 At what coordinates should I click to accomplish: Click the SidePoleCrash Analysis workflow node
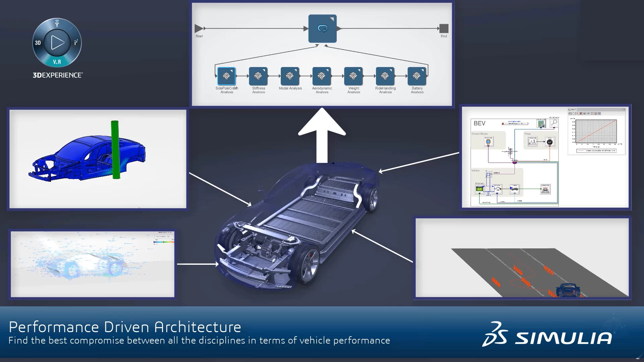pyautogui.click(x=226, y=76)
